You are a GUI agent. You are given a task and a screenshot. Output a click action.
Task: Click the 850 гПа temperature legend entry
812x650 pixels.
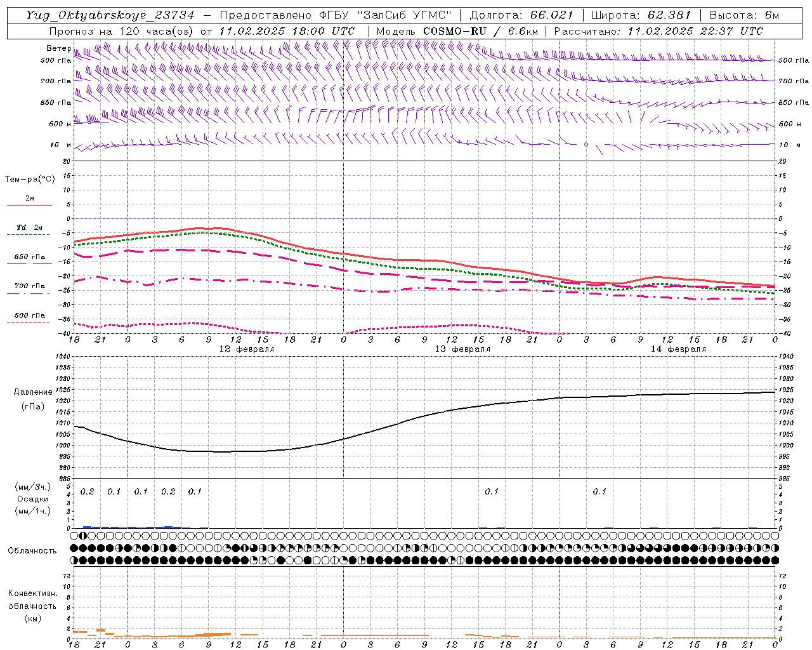pos(29,257)
